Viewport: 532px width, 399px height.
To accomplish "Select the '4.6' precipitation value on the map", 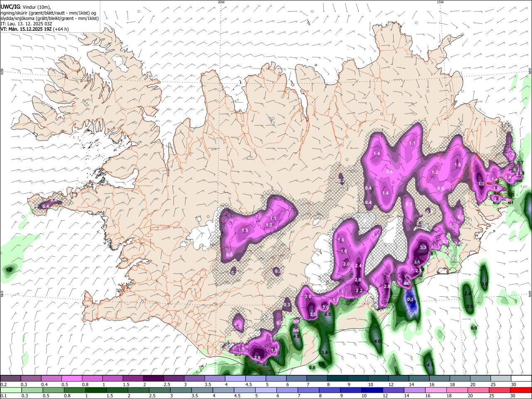I will click(x=406, y=284).
